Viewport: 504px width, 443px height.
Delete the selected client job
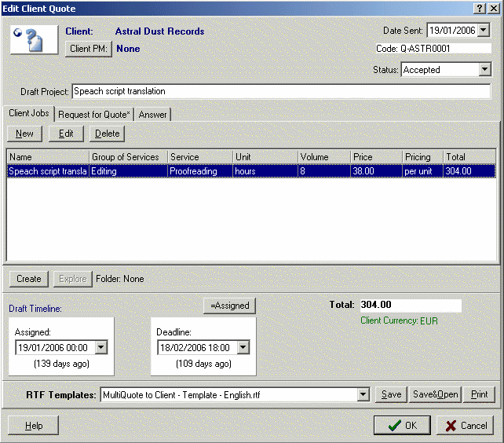[x=108, y=134]
